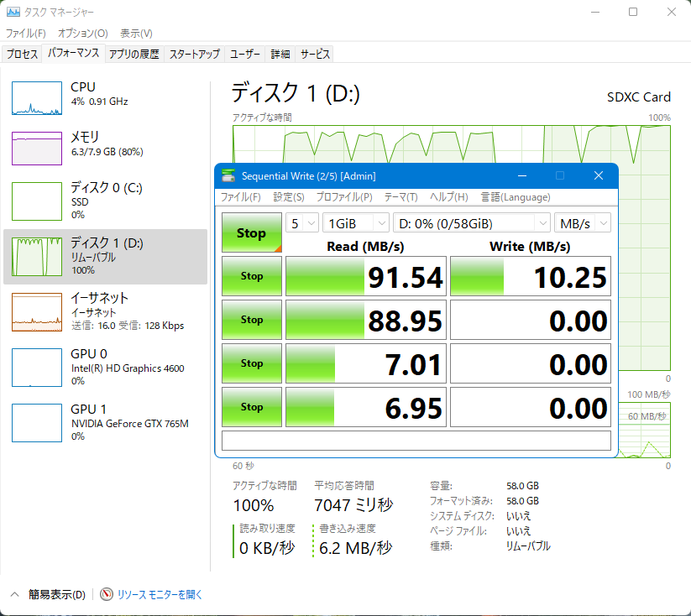Open the サービス tab
This screenshot has width=691, height=616.
315,55
